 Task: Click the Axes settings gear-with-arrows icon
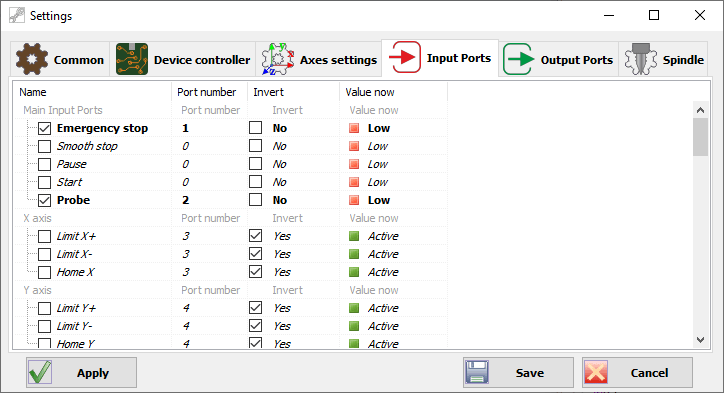point(278,59)
